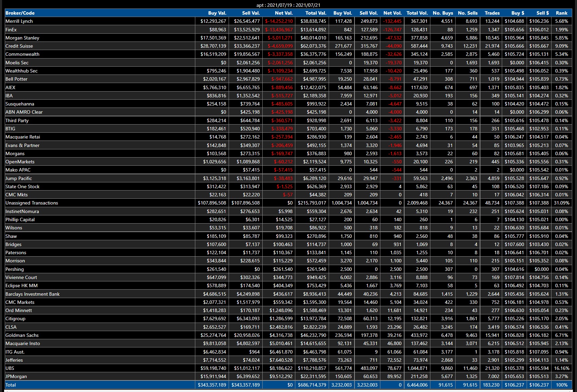Image resolution: width=577 pixels, height=392 pixels.
Task: Select the Phillip Capital broker name
Action: click(20, 219)
